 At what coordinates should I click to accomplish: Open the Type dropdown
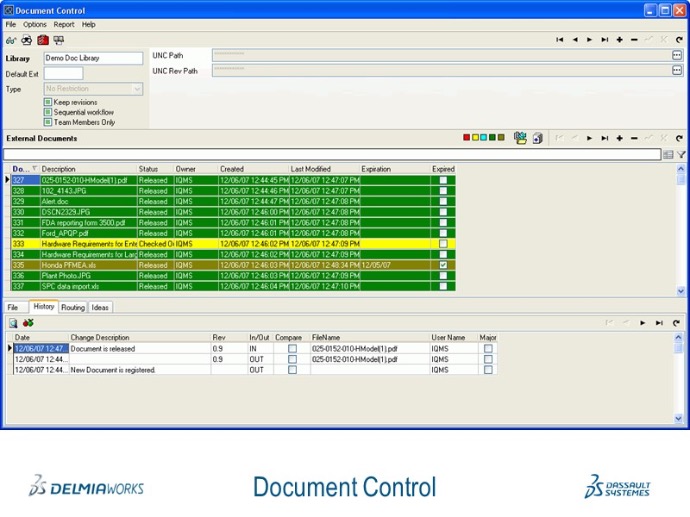tap(137, 89)
